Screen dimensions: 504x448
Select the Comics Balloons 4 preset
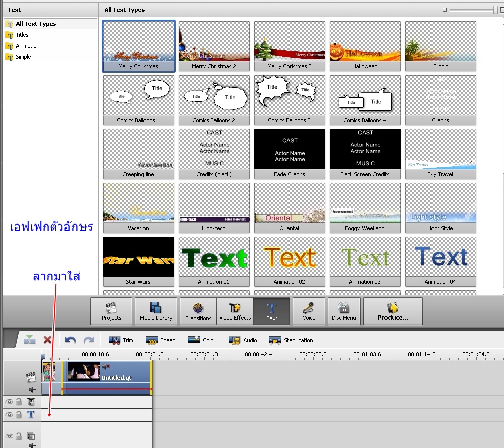click(x=365, y=100)
